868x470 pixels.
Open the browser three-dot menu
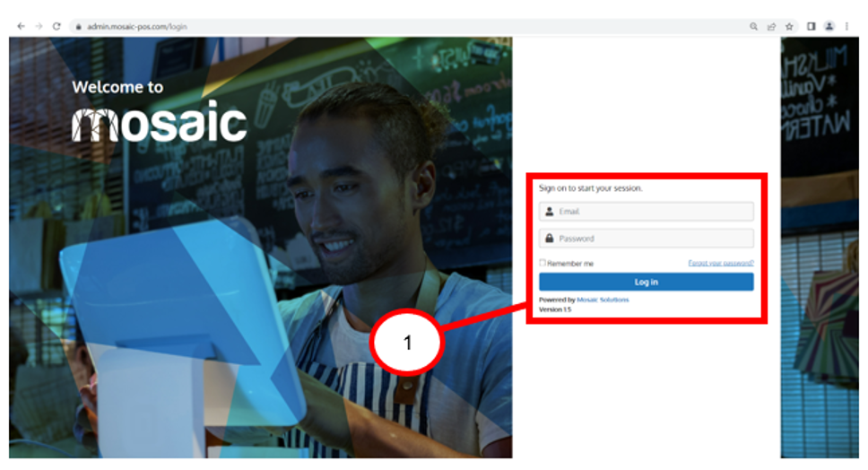[x=847, y=26]
